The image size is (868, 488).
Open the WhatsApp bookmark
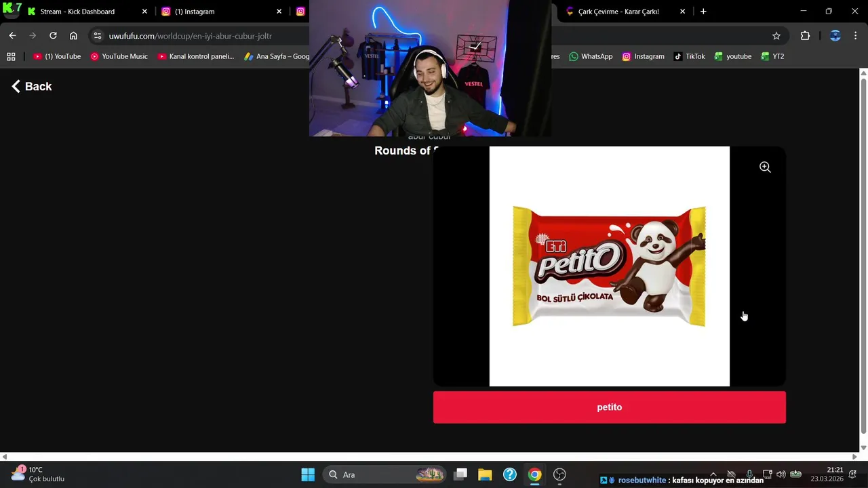point(591,56)
